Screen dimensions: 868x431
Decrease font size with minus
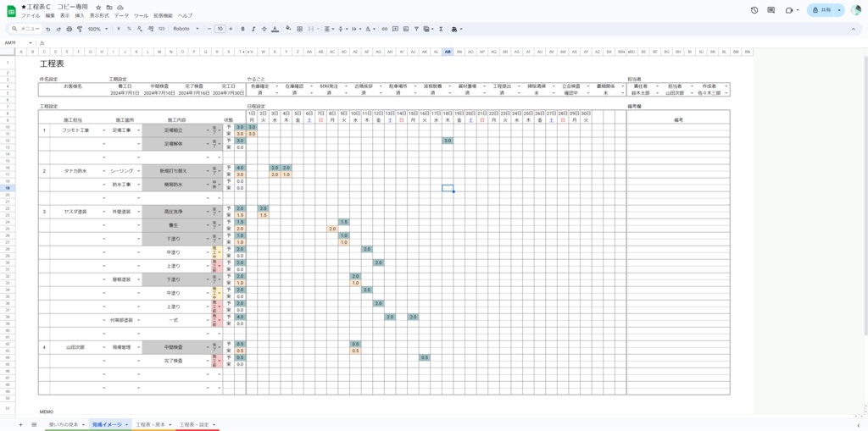(209, 29)
